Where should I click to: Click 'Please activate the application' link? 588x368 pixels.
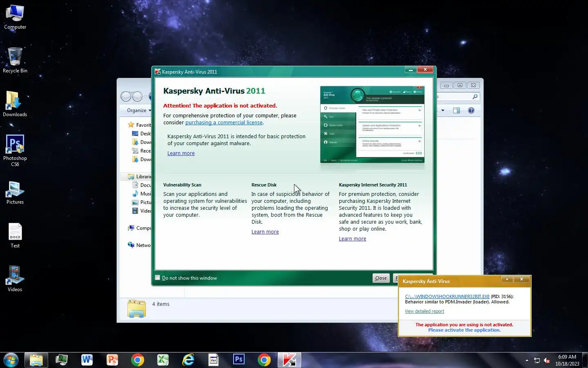464,330
